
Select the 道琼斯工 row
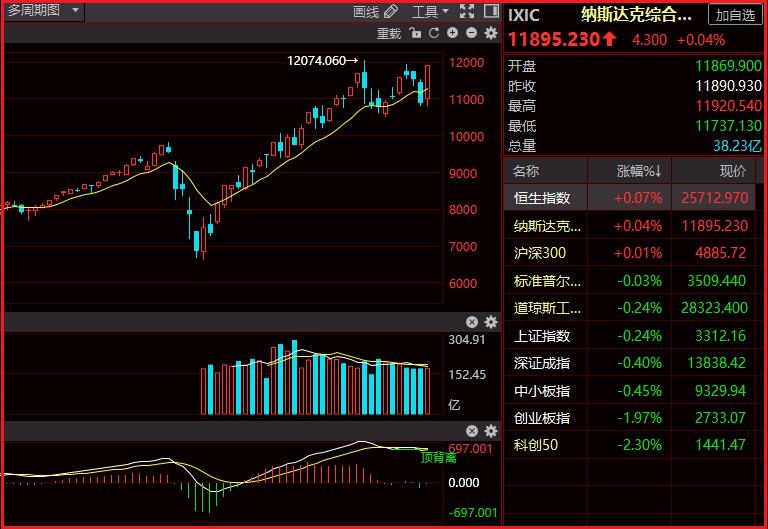(630, 308)
